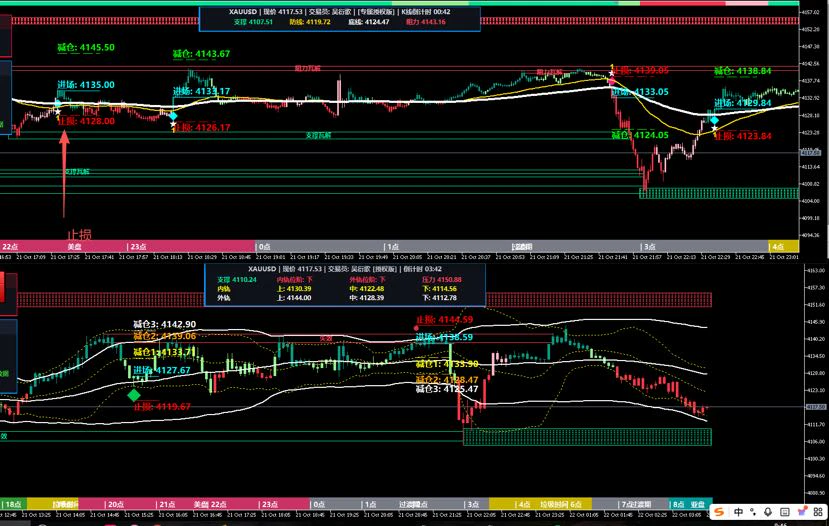
Task: Click red stop-loss label 4126.17
Action: coord(201,127)
